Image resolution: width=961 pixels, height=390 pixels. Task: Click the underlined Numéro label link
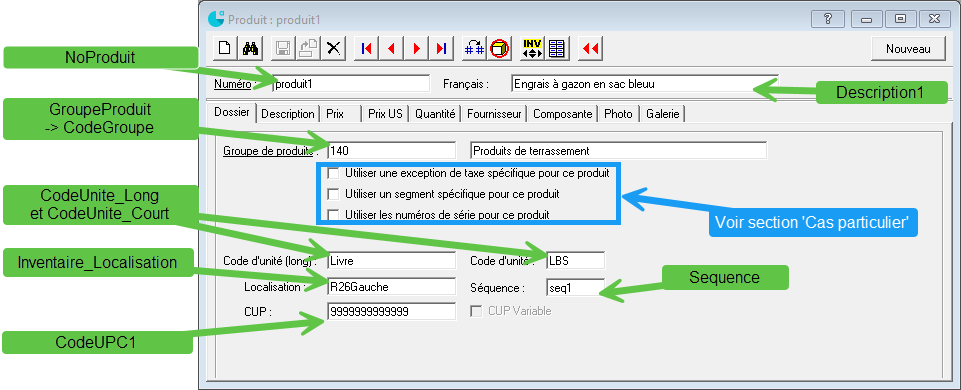232,84
